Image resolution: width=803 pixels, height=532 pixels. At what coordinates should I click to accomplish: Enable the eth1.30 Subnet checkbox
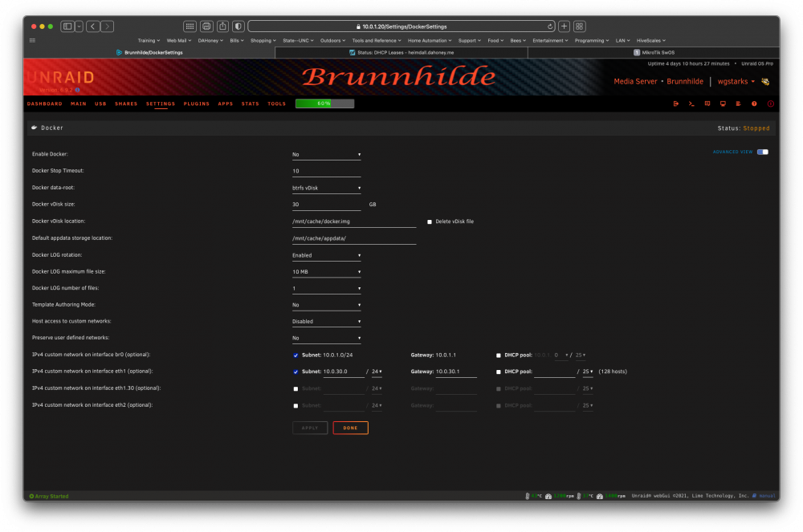pos(296,388)
